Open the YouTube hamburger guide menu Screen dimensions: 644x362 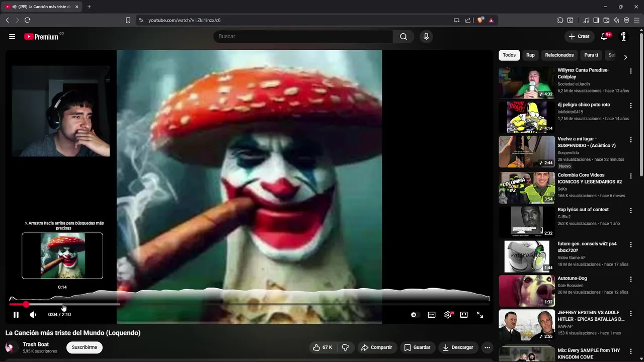coord(12,36)
